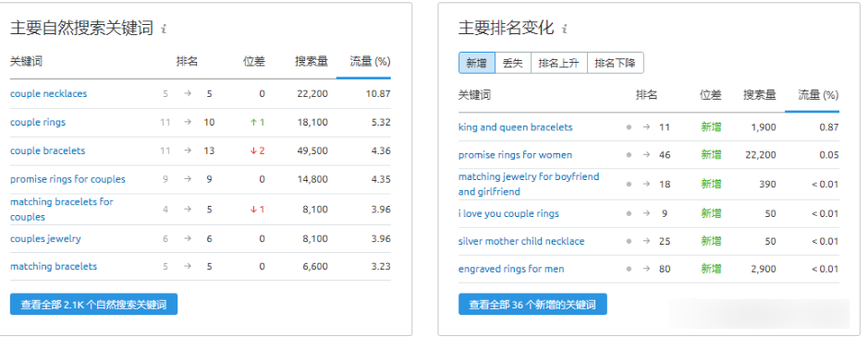Select the 新增 tab
Viewport: 868px width, 361px height.
pyautogui.click(x=477, y=63)
